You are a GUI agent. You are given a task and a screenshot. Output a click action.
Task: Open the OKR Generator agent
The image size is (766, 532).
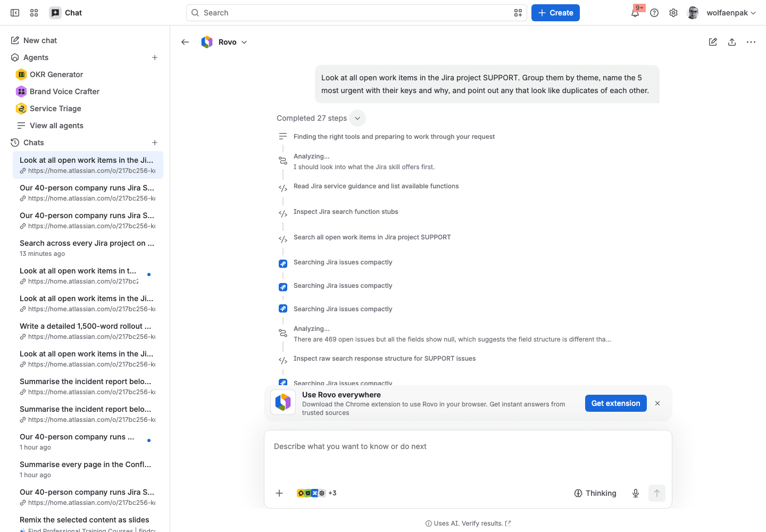56,74
